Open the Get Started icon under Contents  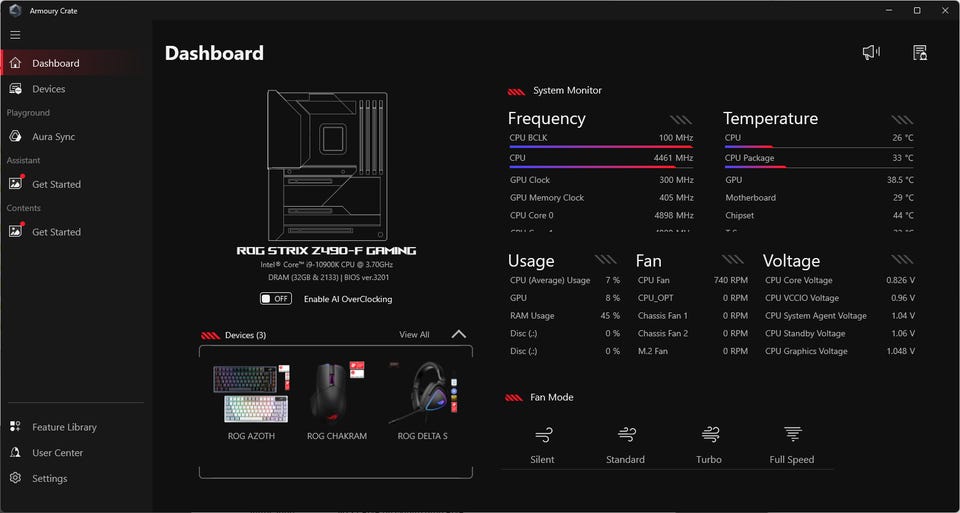coord(15,231)
